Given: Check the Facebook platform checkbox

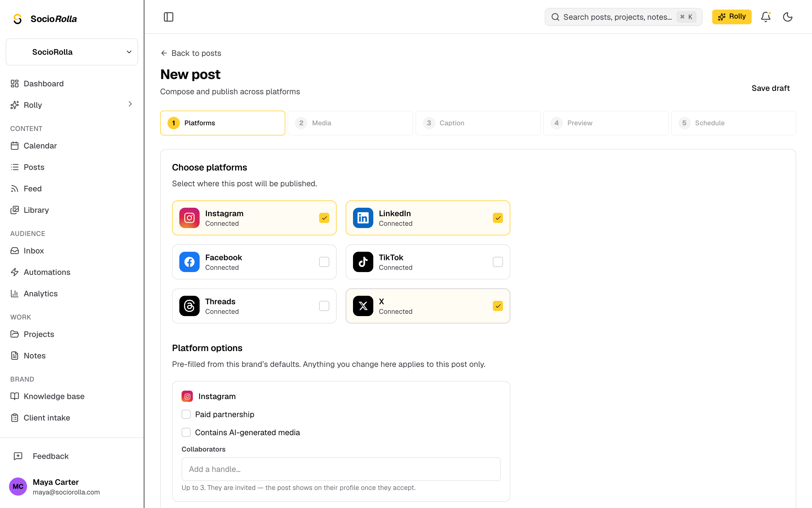Looking at the screenshot, I should [324, 262].
